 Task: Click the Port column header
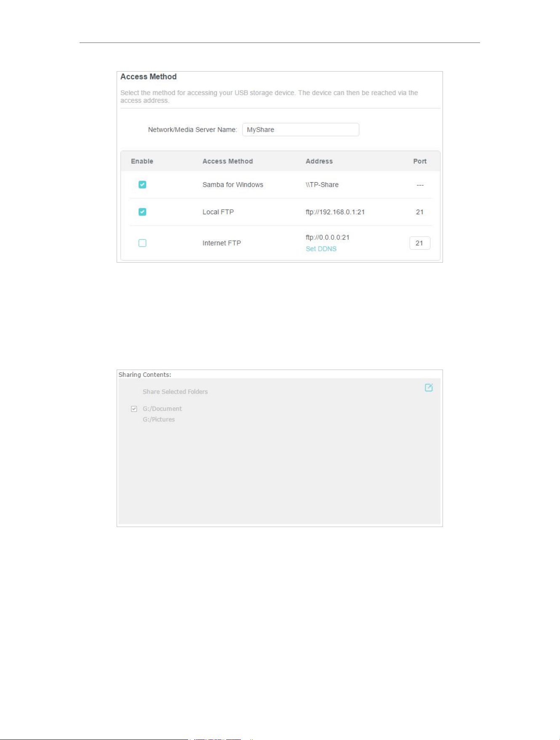click(x=420, y=161)
